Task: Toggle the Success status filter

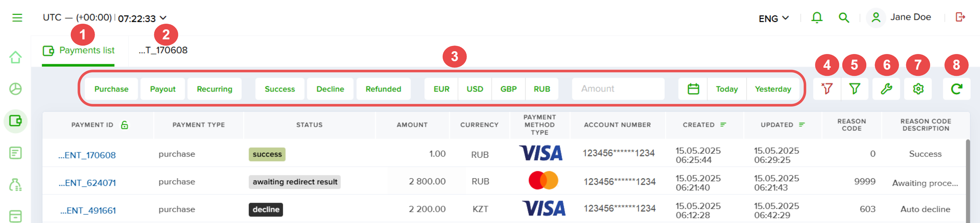Action: [280, 89]
